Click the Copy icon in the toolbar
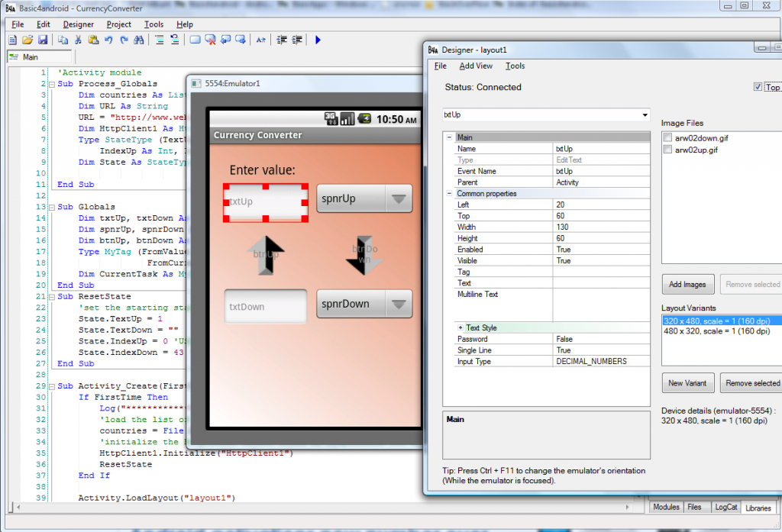 click(x=63, y=40)
